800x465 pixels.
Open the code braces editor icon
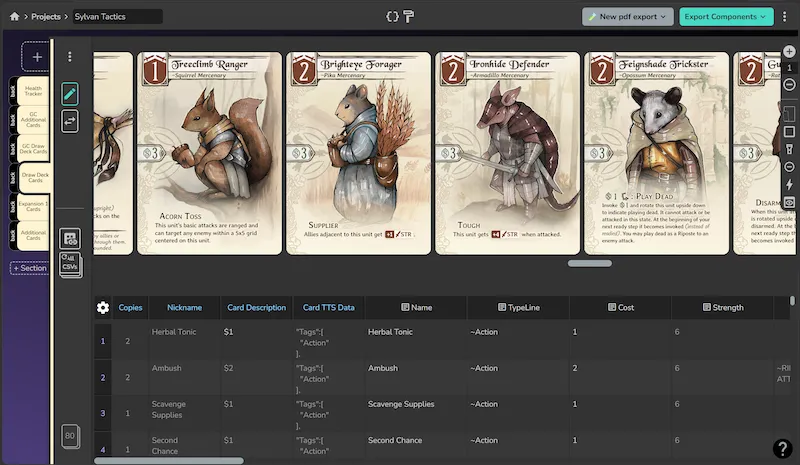point(392,16)
